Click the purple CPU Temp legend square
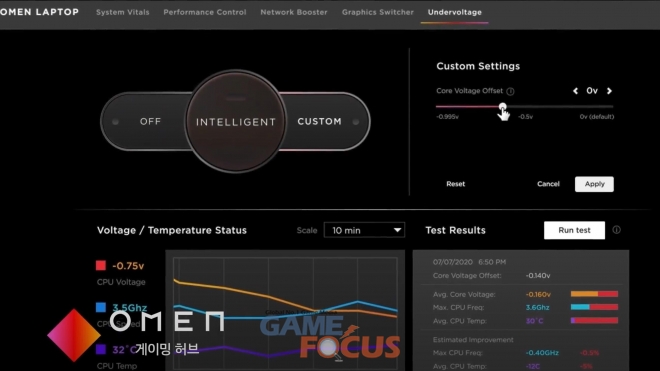The width and height of the screenshot is (660, 371). tap(101, 349)
